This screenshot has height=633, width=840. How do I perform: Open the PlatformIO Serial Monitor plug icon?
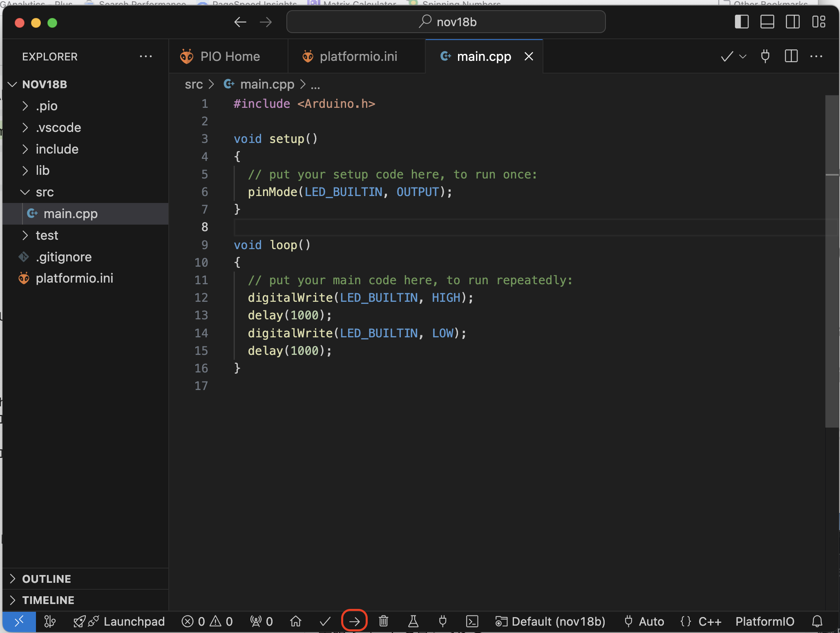pyautogui.click(x=442, y=621)
